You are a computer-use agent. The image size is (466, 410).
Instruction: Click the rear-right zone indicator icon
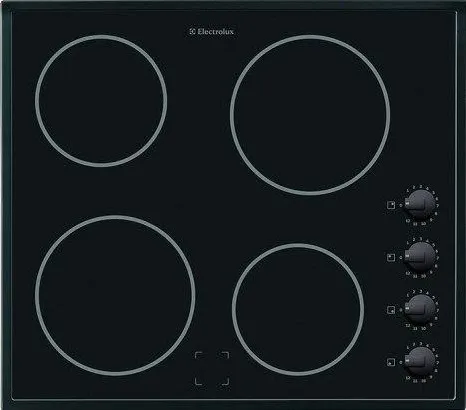[391, 205]
